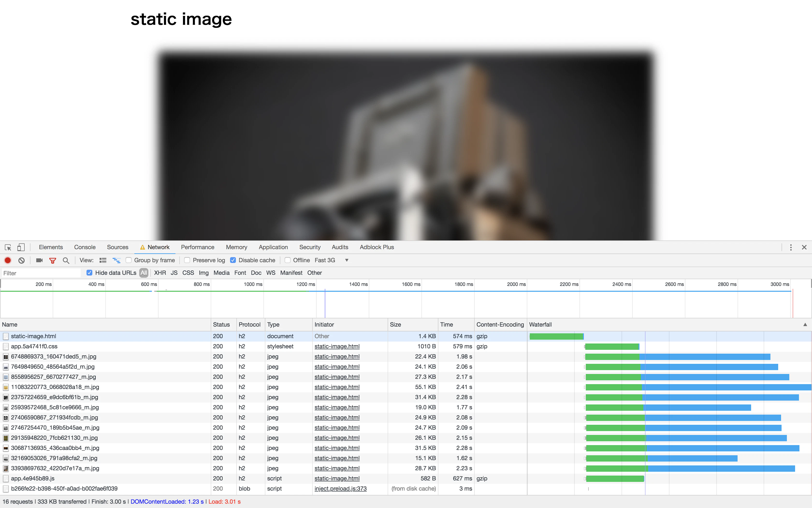Filter requests by XHR type
Viewport: 812px width, 508px height.
tap(160, 273)
